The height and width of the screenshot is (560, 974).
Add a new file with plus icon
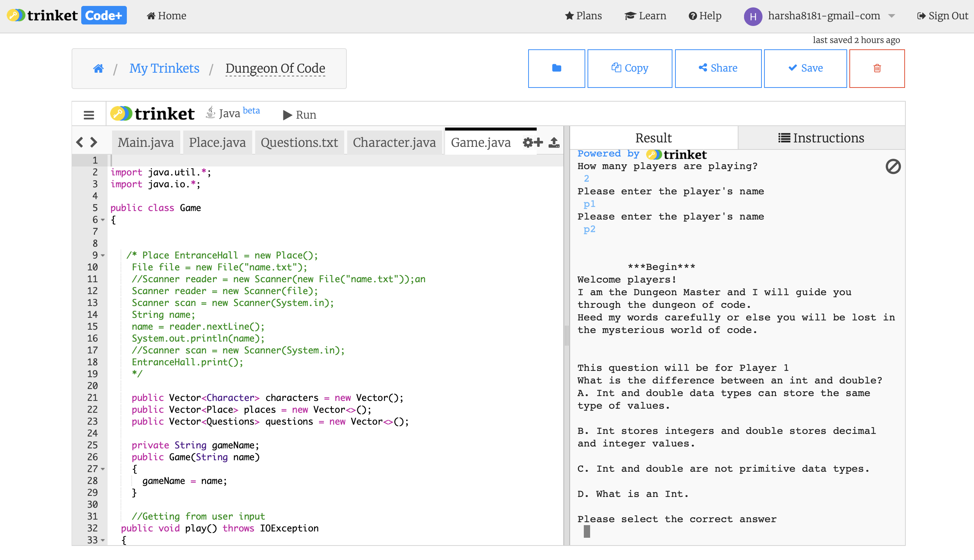tap(539, 143)
